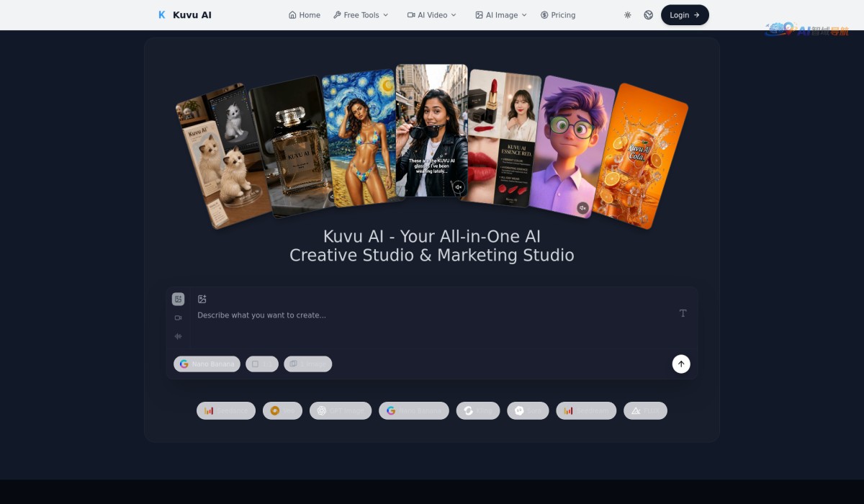
Task: Click the text T icon in prompt box
Action: (x=683, y=312)
